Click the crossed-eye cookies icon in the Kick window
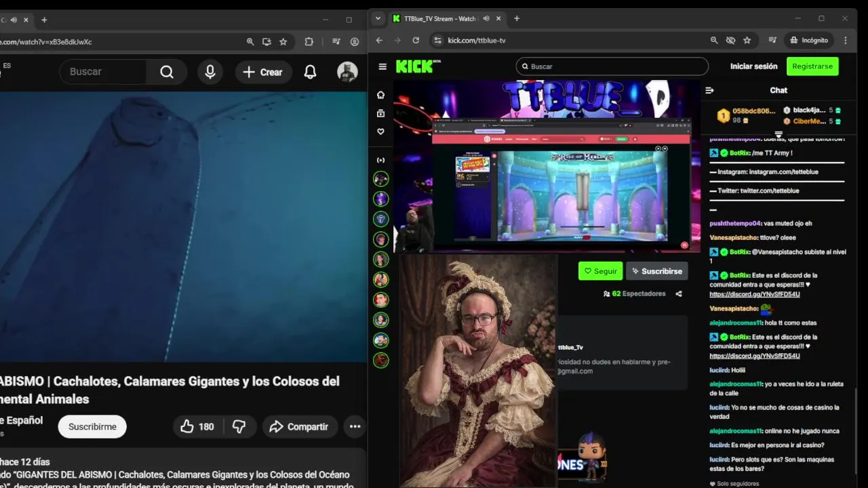 coord(730,40)
